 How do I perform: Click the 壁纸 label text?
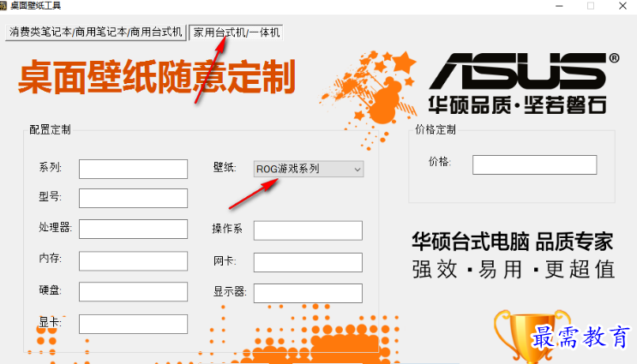point(225,168)
